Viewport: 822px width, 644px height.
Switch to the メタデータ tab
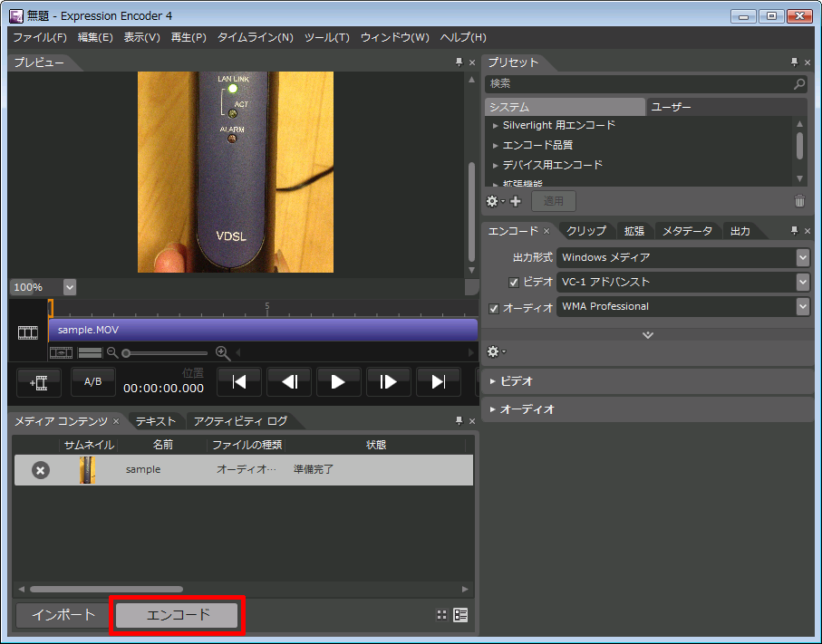pyautogui.click(x=687, y=231)
